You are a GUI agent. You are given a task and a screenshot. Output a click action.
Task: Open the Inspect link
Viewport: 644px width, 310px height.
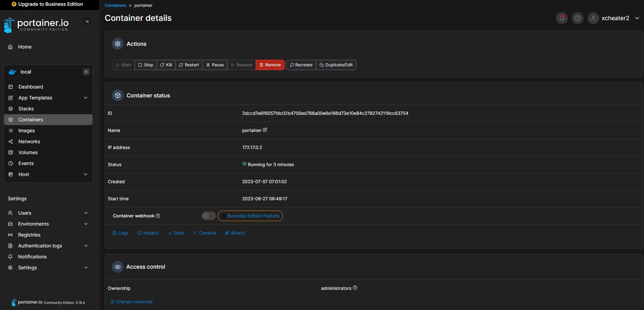[148, 233]
